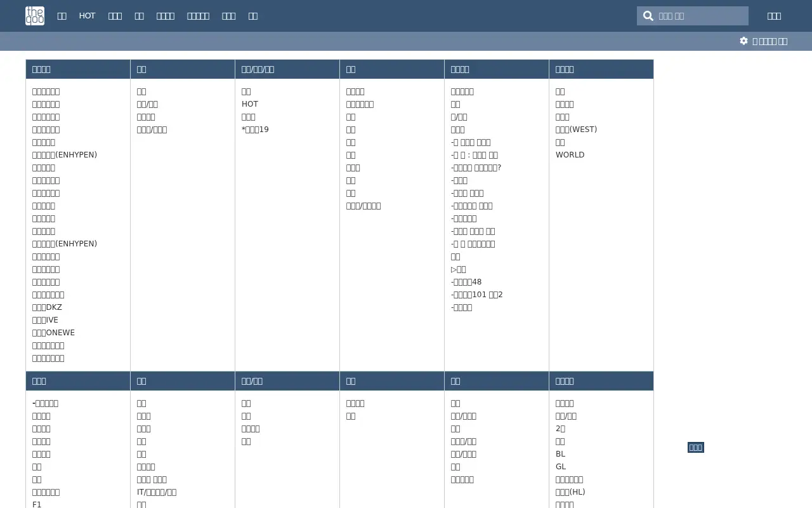Viewport: 812px width, 508px height.
Task: Open the starred entry ending with 19
Action: point(255,130)
